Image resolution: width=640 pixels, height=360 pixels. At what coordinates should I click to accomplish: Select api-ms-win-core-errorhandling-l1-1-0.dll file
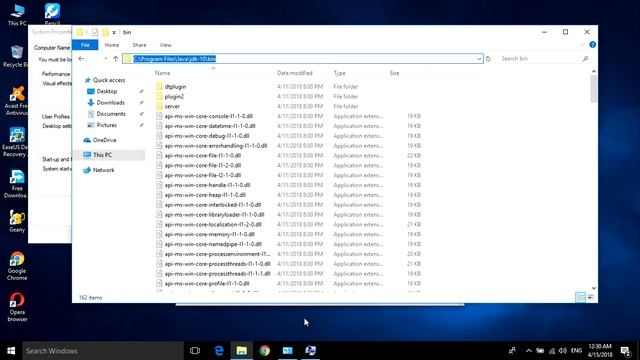point(216,146)
